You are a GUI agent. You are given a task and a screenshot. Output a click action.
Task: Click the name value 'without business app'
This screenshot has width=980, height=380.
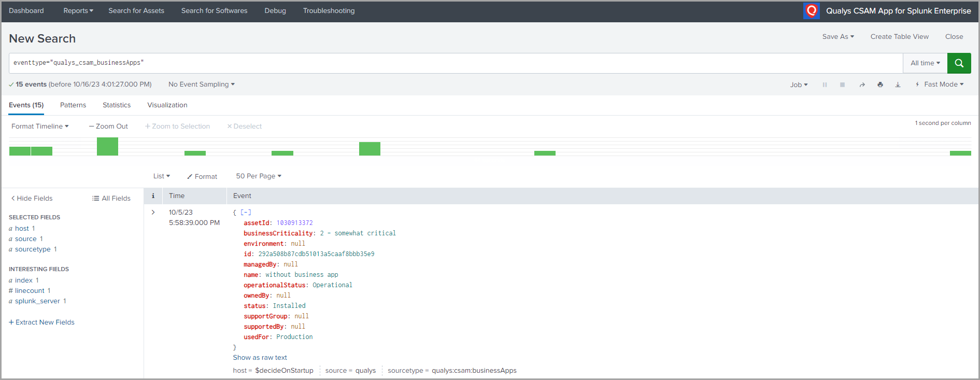pyautogui.click(x=302, y=275)
